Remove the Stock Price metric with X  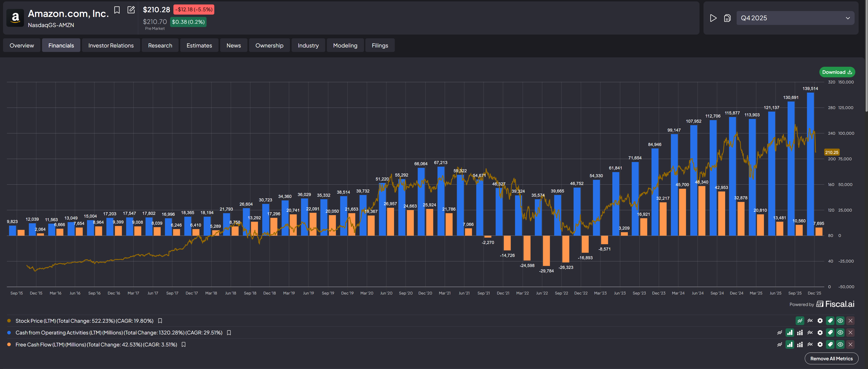(850, 321)
